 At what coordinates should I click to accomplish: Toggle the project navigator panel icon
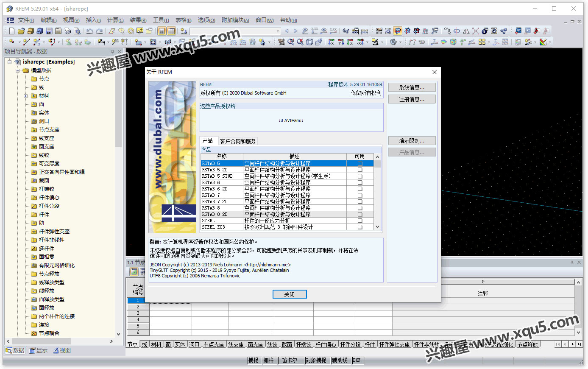(162, 31)
